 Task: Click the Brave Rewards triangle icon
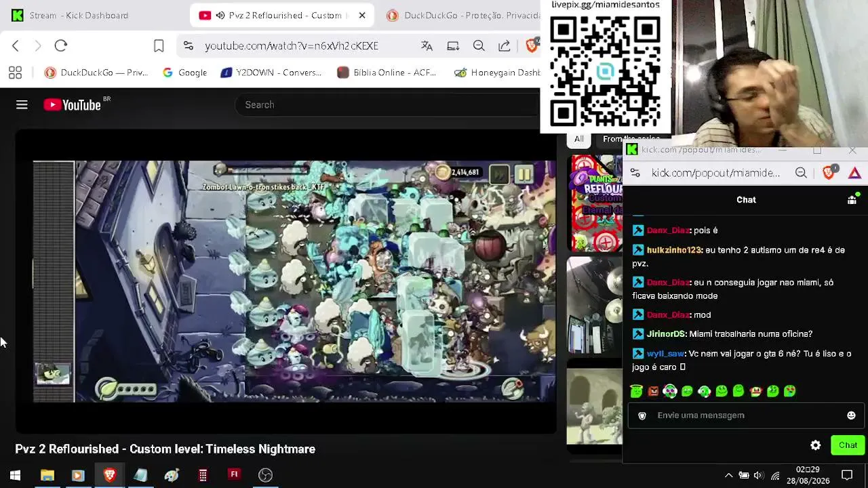click(854, 173)
